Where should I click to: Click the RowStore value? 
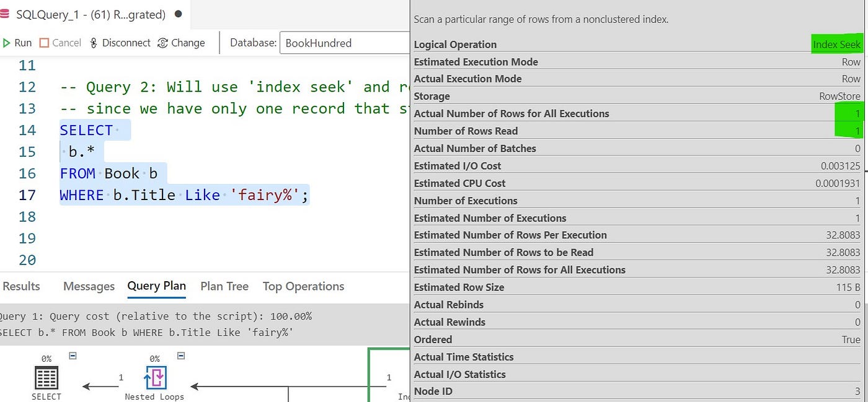[x=839, y=96]
